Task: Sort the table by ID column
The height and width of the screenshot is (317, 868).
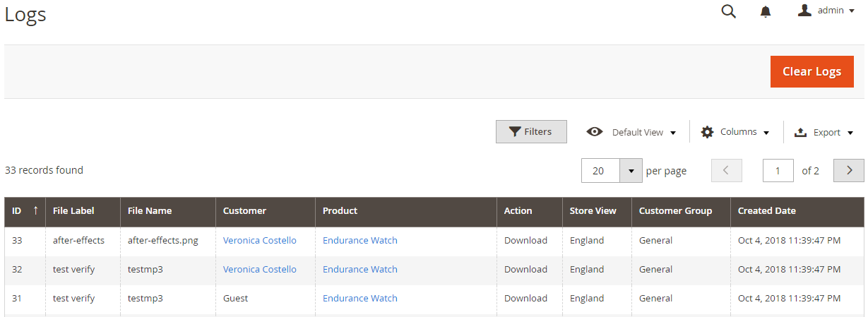Action: pyautogui.click(x=25, y=210)
